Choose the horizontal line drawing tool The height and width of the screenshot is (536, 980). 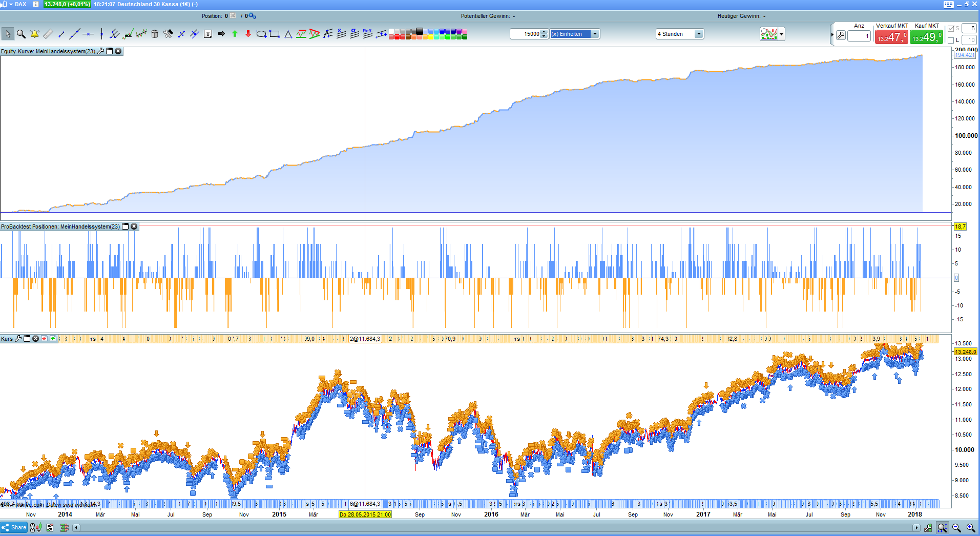point(88,34)
